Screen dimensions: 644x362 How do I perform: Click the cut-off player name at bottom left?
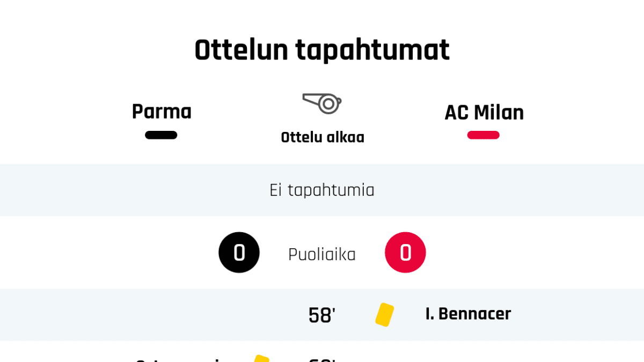(177, 359)
